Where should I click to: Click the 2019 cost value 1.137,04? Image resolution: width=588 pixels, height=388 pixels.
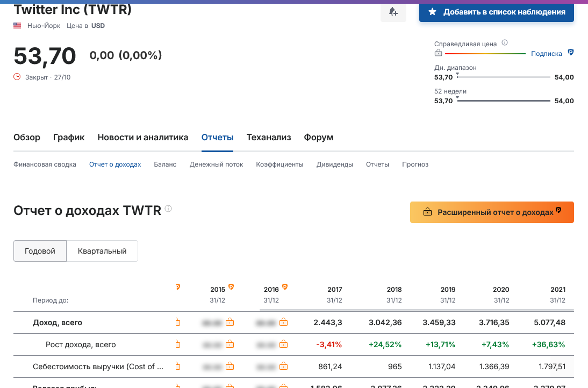442,367
